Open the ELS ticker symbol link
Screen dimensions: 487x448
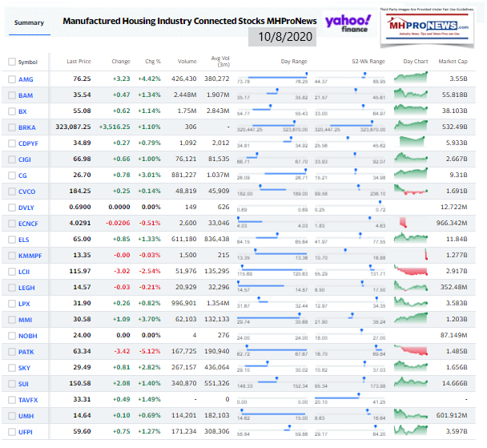pos(25,239)
